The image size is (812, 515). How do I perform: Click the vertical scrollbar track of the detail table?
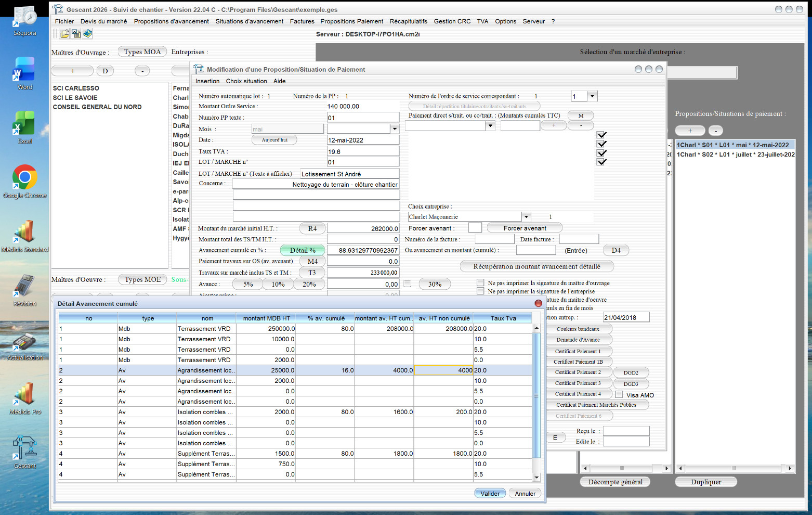coord(536,403)
